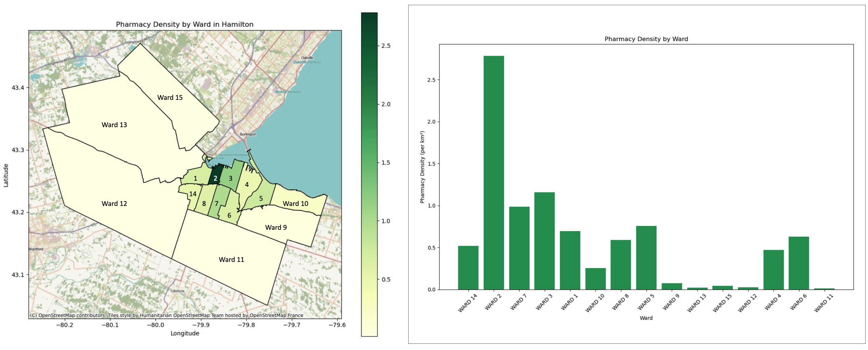Image resolution: width=868 pixels, height=350 pixels.
Task: Click the Brantford place name on map
Action: coord(36,249)
